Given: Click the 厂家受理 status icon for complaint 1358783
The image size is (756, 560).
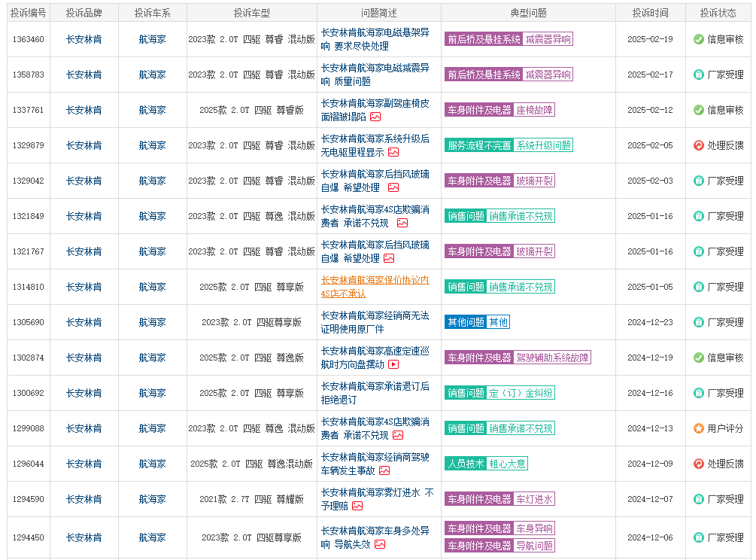Looking at the screenshot, I should tap(699, 75).
